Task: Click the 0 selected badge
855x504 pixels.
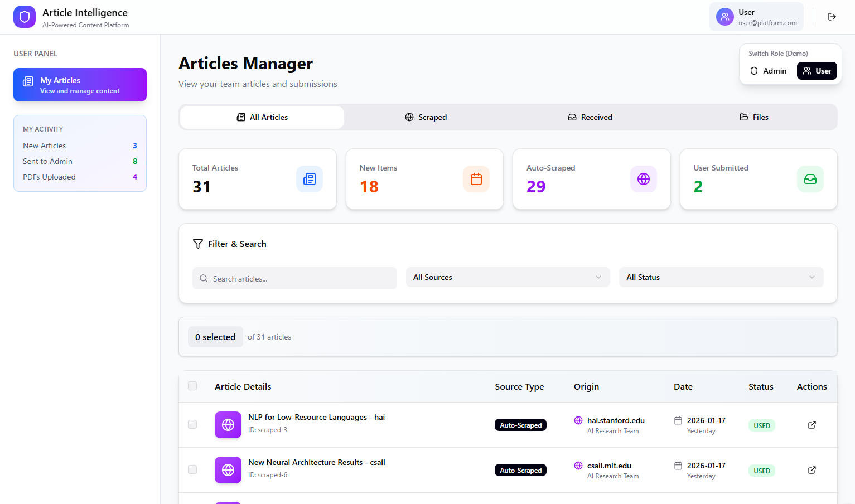Action: pos(215,337)
